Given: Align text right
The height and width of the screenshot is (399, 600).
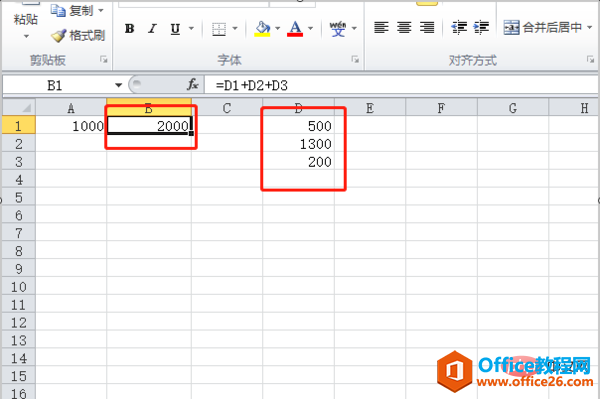Looking at the screenshot, I should [427, 28].
